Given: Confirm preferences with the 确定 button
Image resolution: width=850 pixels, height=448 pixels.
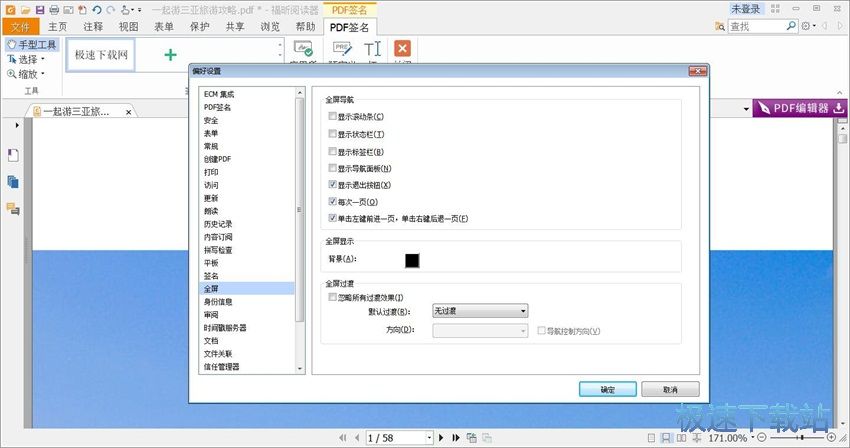Looking at the screenshot, I should point(608,389).
